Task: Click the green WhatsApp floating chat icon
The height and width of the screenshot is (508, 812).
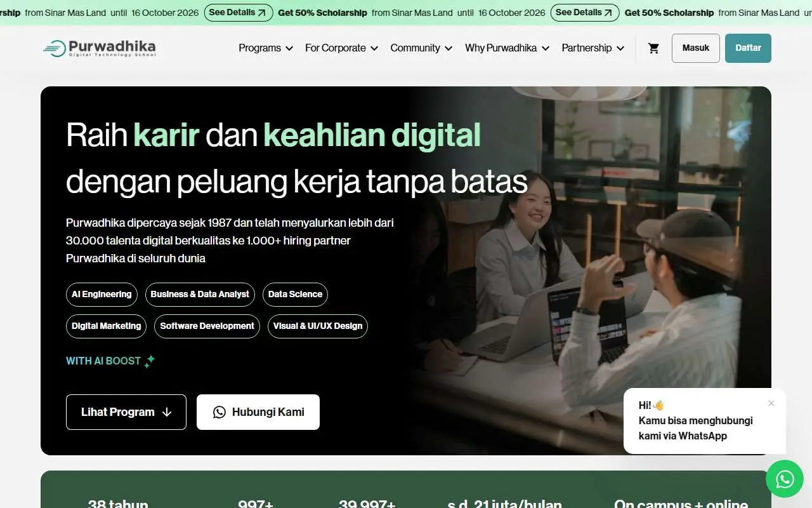Action: (785, 479)
